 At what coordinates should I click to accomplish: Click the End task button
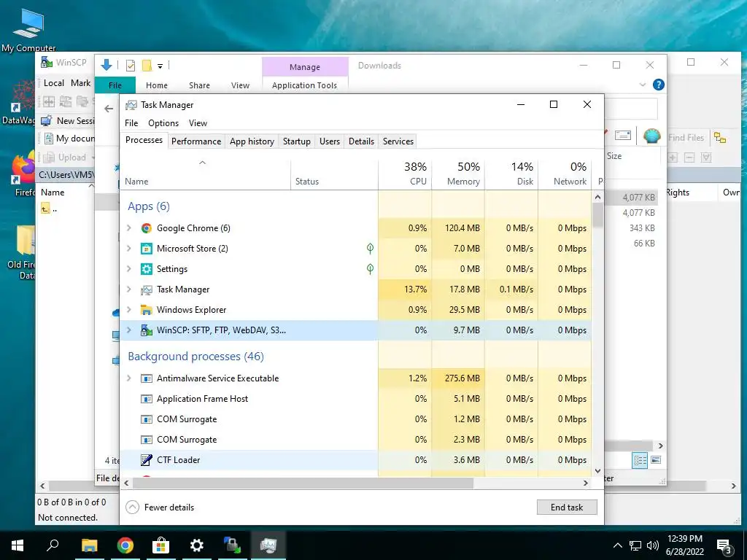(567, 507)
